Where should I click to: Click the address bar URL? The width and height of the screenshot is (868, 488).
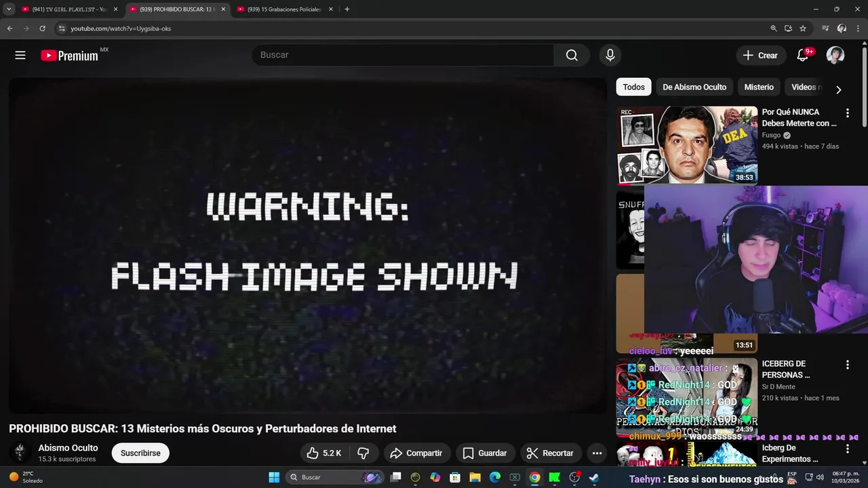coord(121,28)
